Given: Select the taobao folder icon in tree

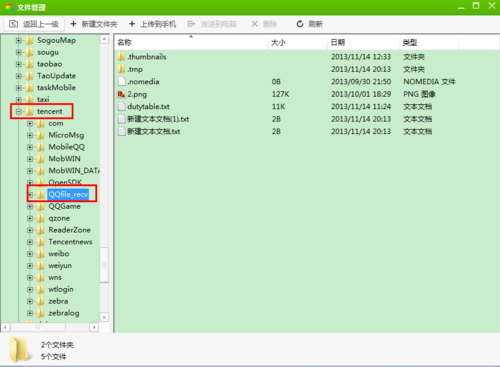Looking at the screenshot, I should click(x=29, y=64).
